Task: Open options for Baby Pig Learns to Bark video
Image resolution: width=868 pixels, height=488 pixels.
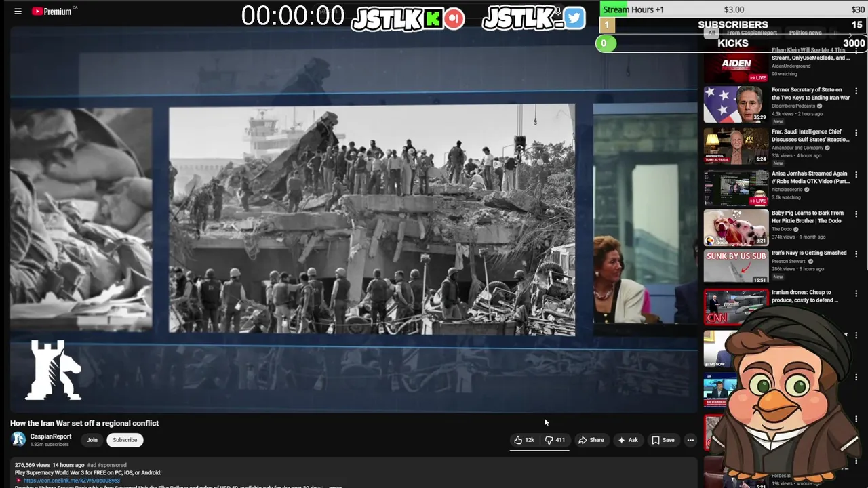Action: tap(856, 214)
